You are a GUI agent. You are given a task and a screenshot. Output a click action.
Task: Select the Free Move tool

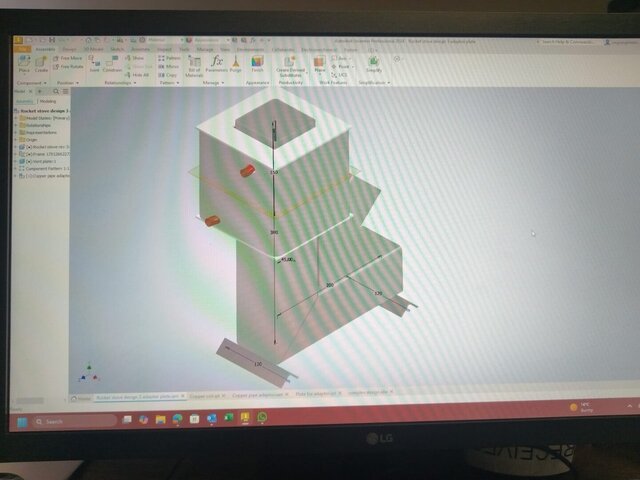68,58
